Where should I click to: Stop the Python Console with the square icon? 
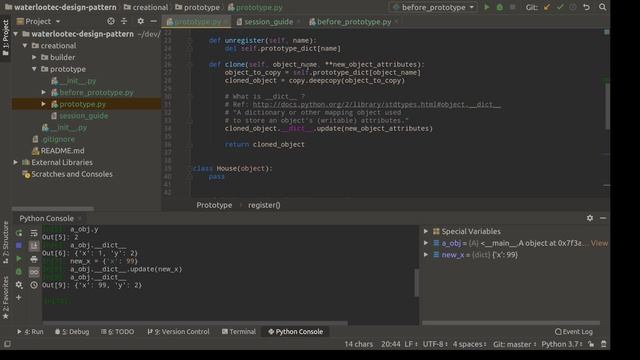pyautogui.click(x=19, y=246)
